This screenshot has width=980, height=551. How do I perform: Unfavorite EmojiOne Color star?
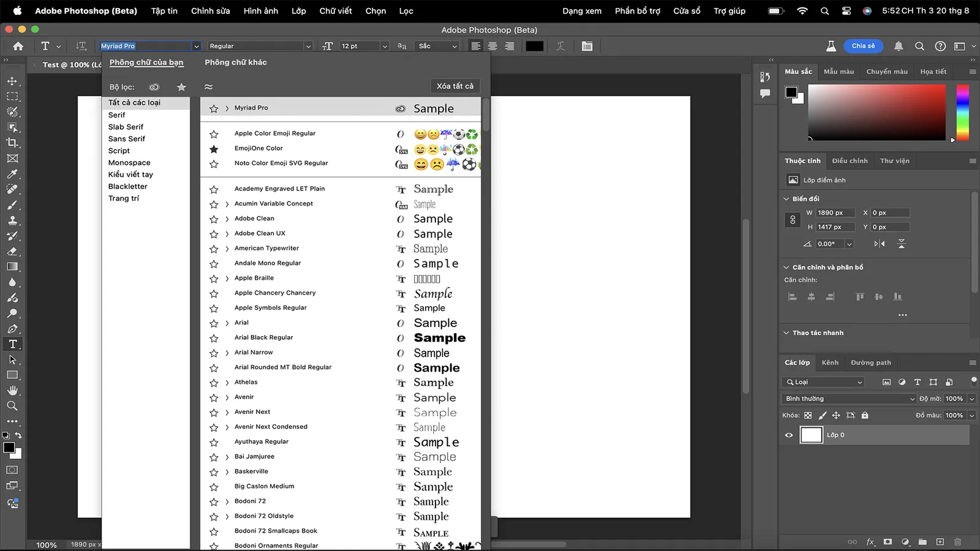click(x=214, y=149)
